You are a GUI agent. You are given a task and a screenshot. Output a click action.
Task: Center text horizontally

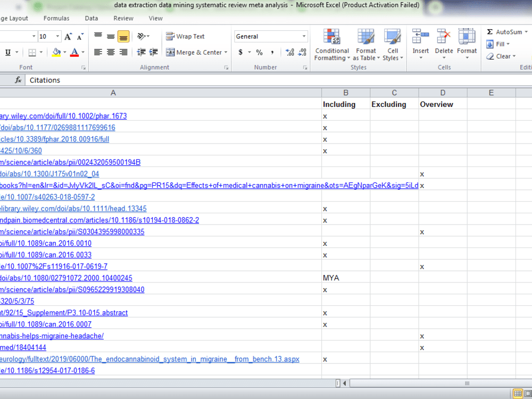click(111, 52)
